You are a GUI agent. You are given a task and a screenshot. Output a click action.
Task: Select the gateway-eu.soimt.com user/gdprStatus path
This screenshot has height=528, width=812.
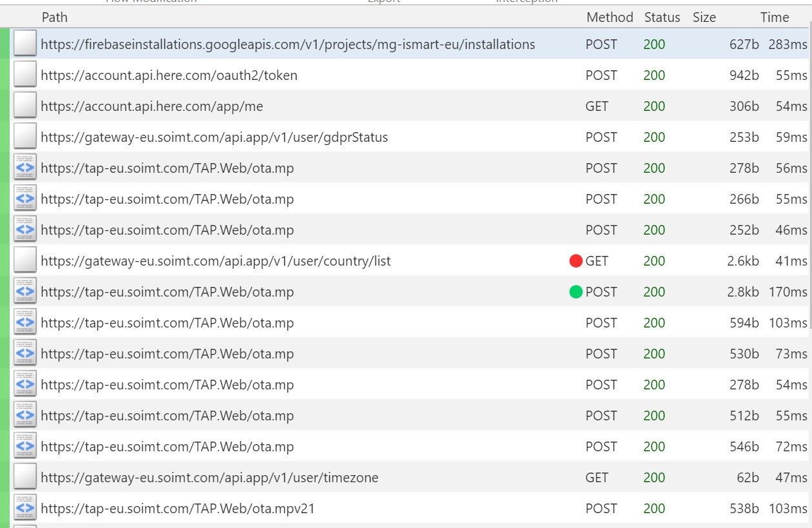click(x=215, y=137)
